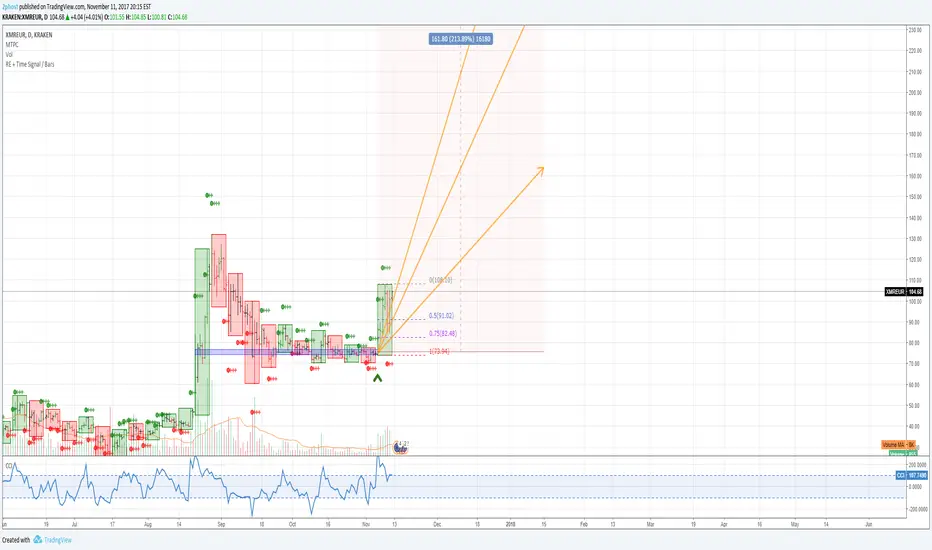The width and height of the screenshot is (932, 550).
Task: Click the green up-caret signal marker
Action: [377, 378]
